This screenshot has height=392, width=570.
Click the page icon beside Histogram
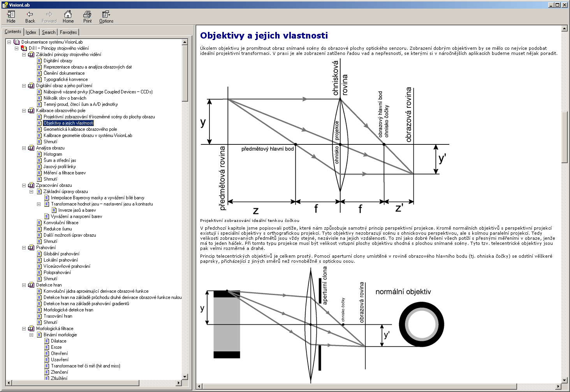39,154
